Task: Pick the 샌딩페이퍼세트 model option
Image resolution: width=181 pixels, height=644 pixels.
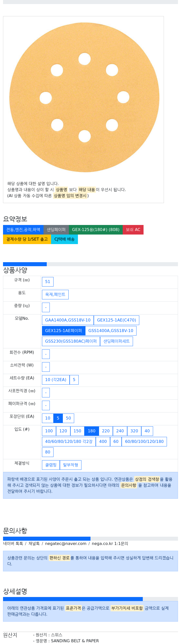Action: (x=116, y=341)
